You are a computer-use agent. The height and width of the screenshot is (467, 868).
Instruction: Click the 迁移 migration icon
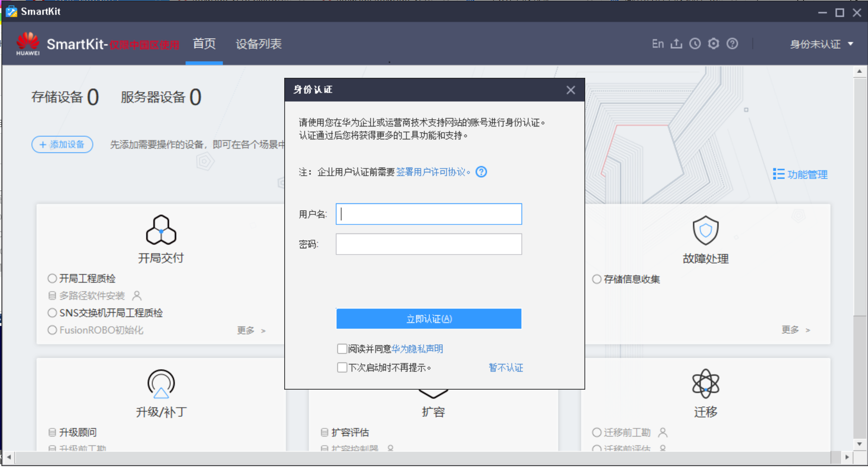pyautogui.click(x=706, y=383)
